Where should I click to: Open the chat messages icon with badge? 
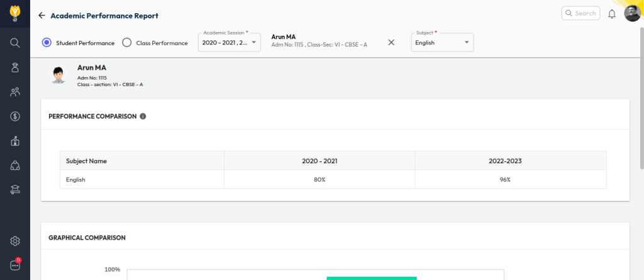[15, 265]
